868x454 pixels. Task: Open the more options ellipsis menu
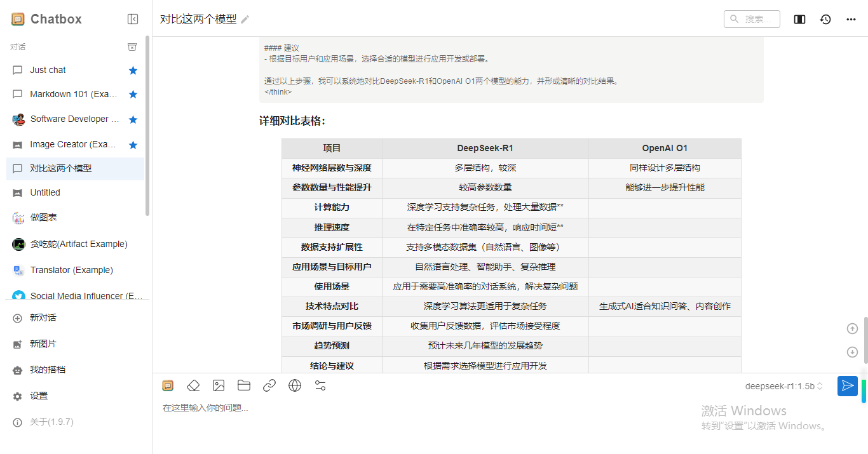(x=851, y=20)
